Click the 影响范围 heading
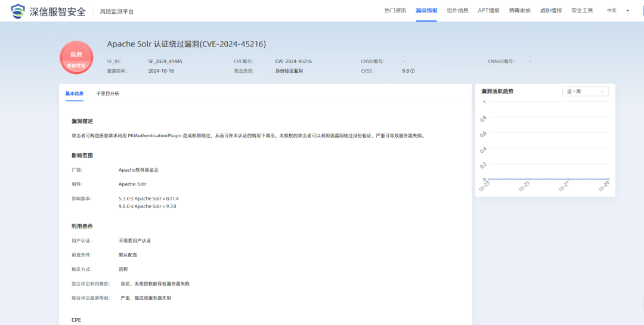The width and height of the screenshot is (644, 325). [x=82, y=156]
